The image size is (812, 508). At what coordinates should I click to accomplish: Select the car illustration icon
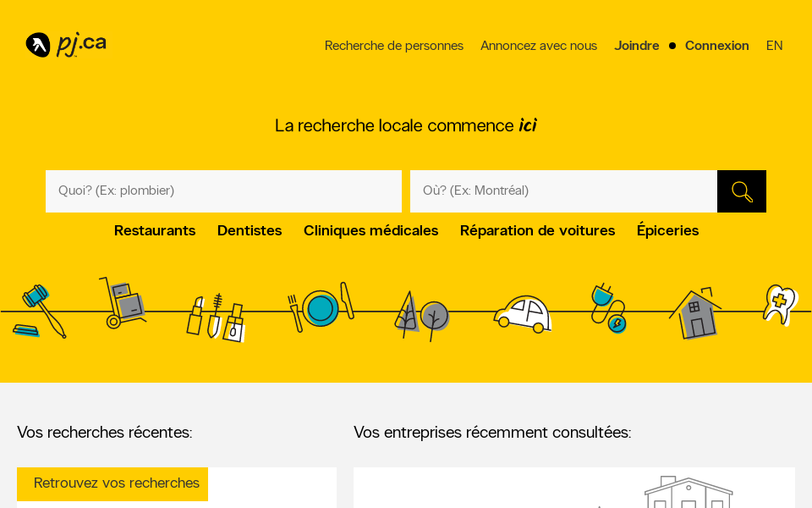click(522, 313)
